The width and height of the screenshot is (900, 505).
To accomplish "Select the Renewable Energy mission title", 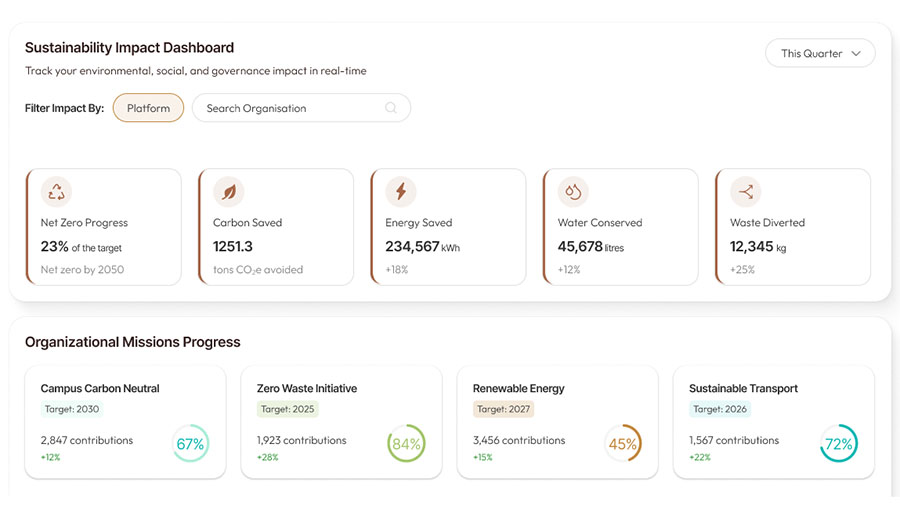I will click(519, 388).
